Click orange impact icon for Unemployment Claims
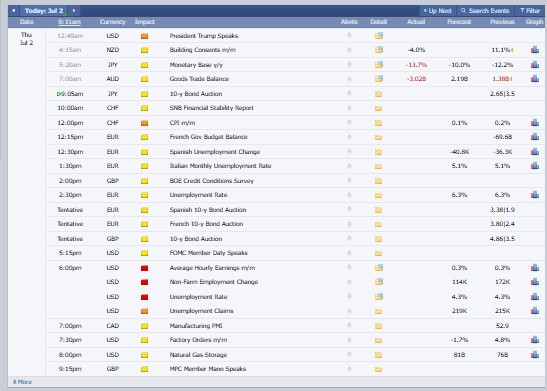547x391 pixels. (144, 311)
